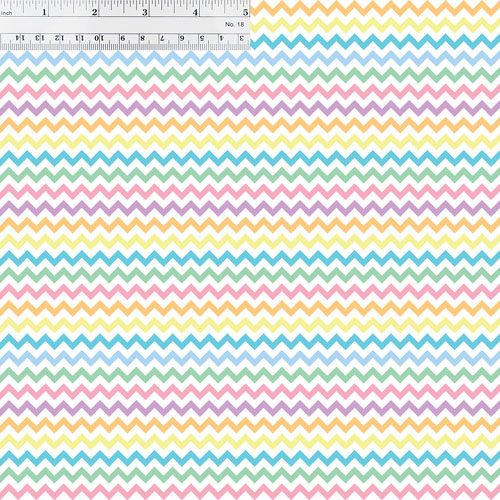The image size is (500, 500).
Task: Select the topmost purple chevron stripe
Action: pos(250,108)
